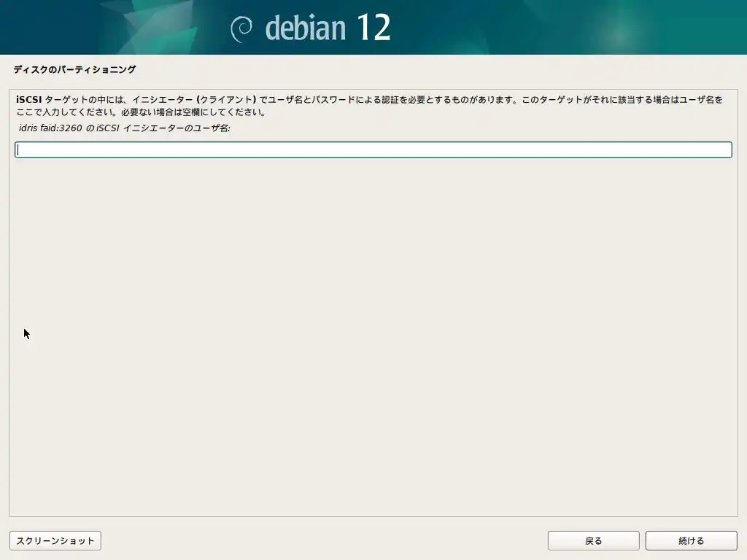The image size is (747, 560).
Task: Click the スクリーンショット button
Action: (x=55, y=540)
